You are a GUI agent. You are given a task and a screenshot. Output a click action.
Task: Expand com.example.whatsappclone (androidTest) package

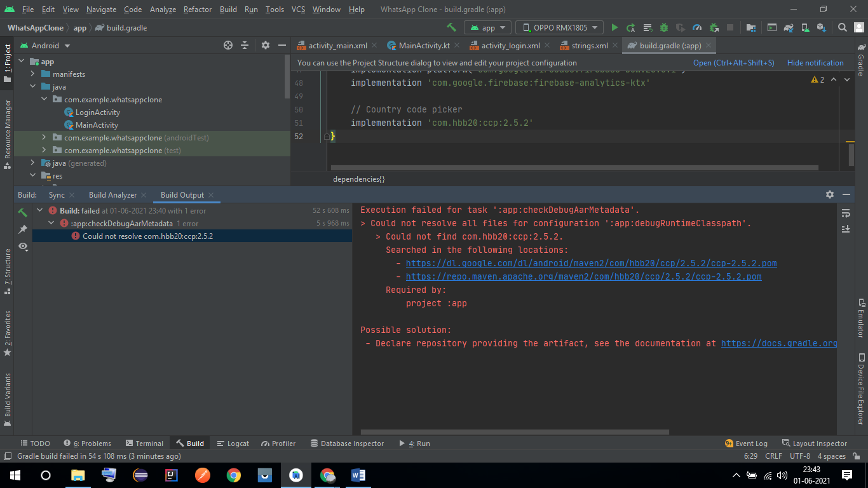(x=44, y=138)
